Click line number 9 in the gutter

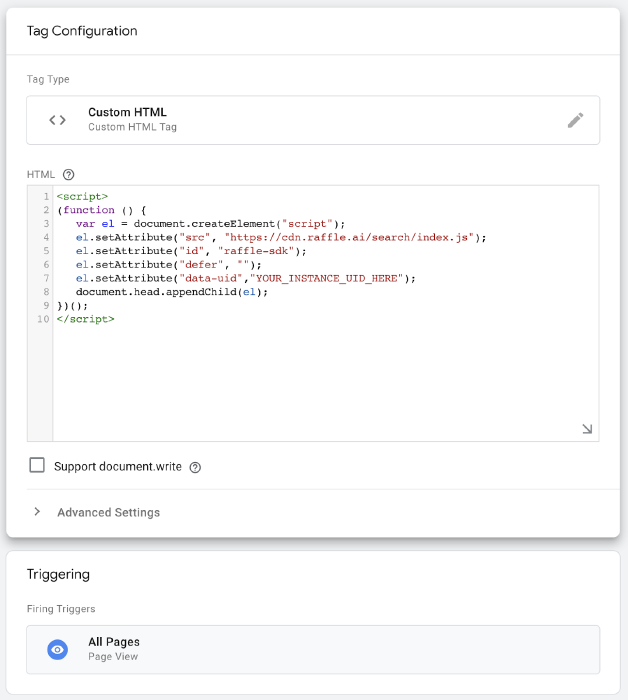(46, 306)
